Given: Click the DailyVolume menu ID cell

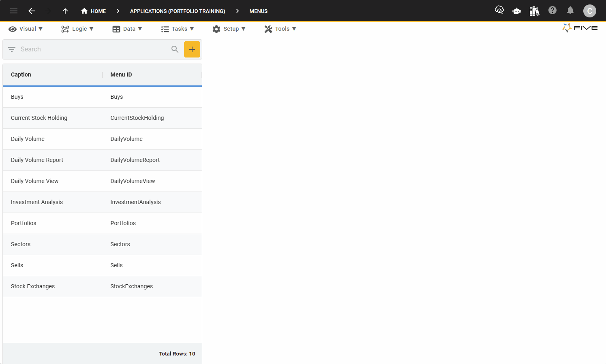Looking at the screenshot, I should coord(126,139).
